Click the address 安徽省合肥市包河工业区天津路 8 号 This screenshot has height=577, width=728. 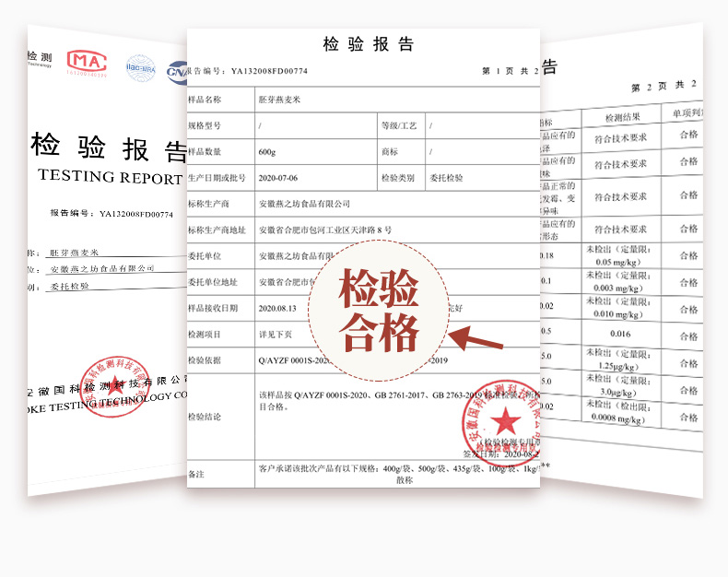(325, 230)
